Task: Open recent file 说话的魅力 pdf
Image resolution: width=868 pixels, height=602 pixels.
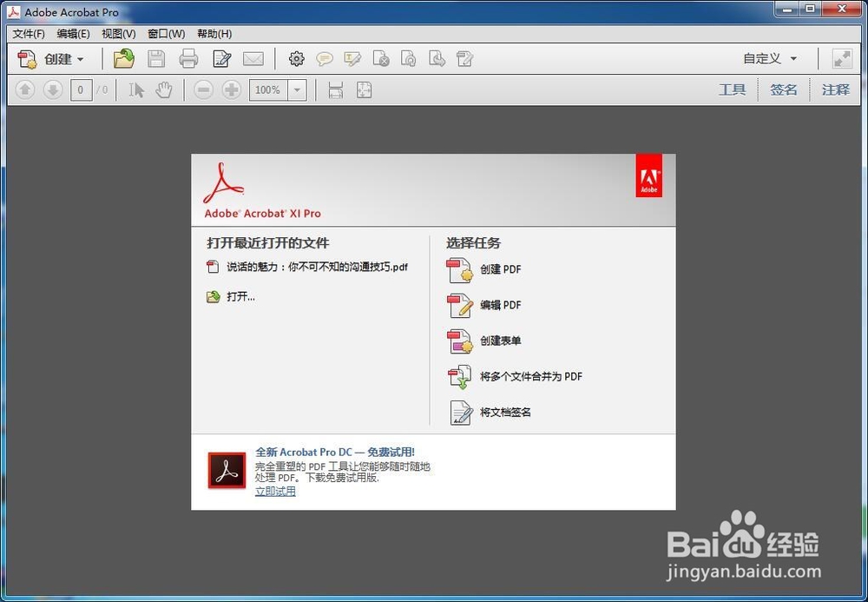Action: 308,267
